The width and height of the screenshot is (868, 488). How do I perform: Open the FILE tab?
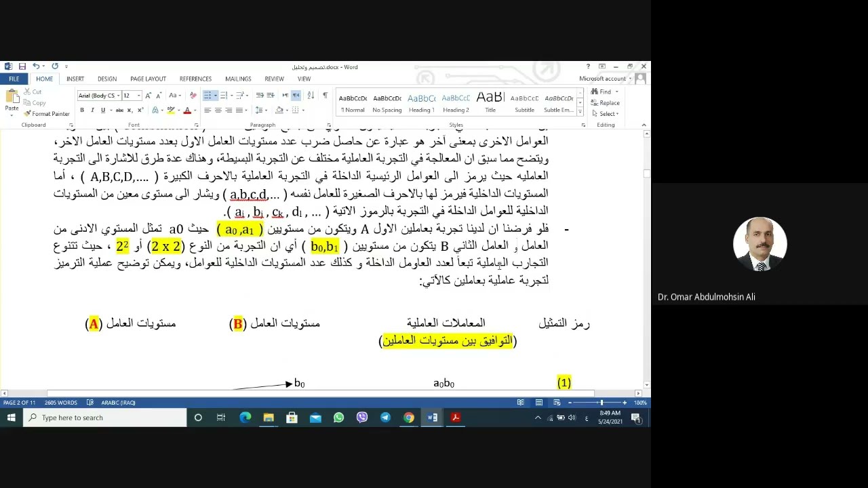click(14, 79)
